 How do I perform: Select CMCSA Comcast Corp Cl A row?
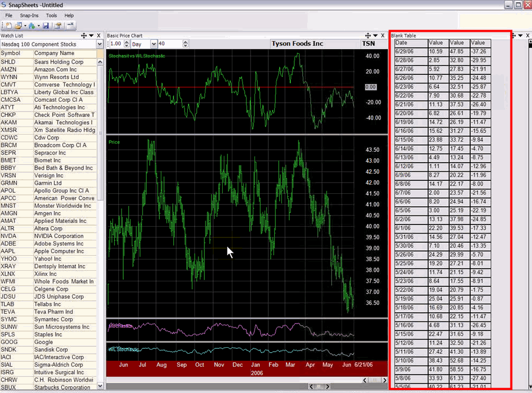(x=48, y=100)
